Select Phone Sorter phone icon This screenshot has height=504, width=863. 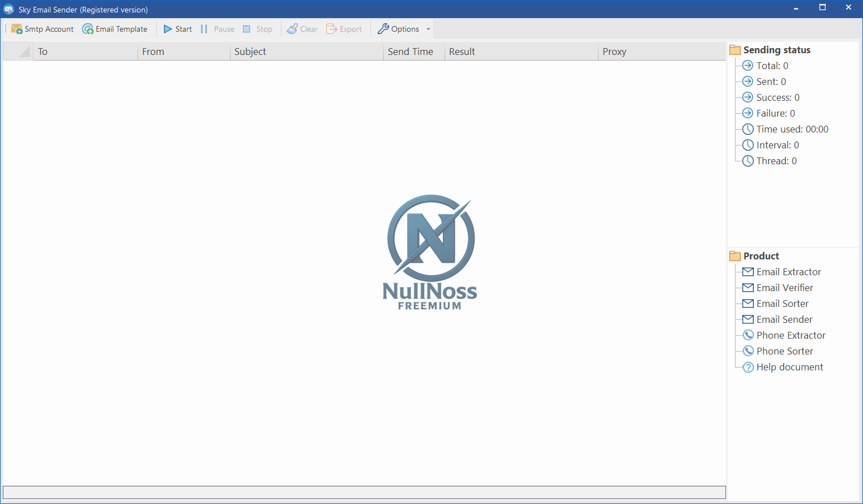(x=748, y=351)
